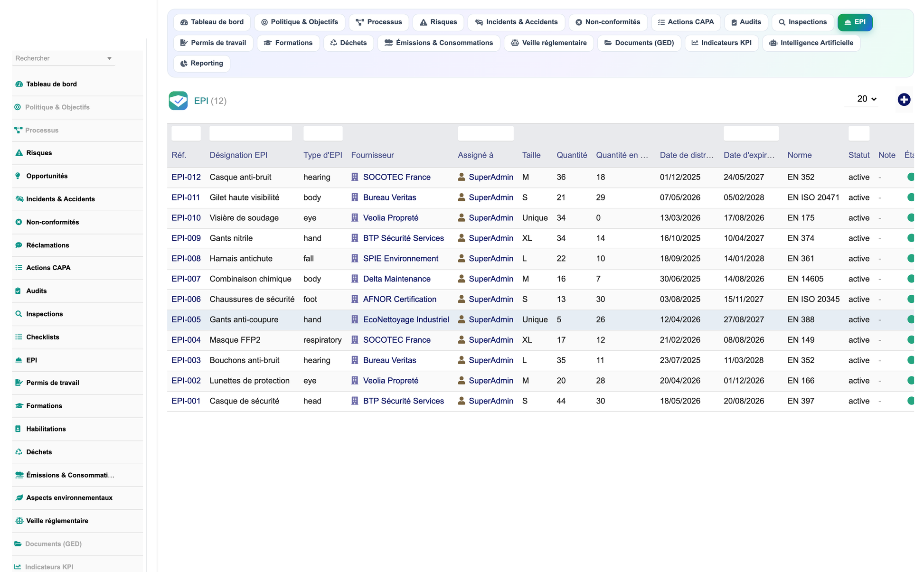Viewport: 924px width, 572px height.
Task: Expand the Rechercher search dropdown arrow
Action: point(109,58)
